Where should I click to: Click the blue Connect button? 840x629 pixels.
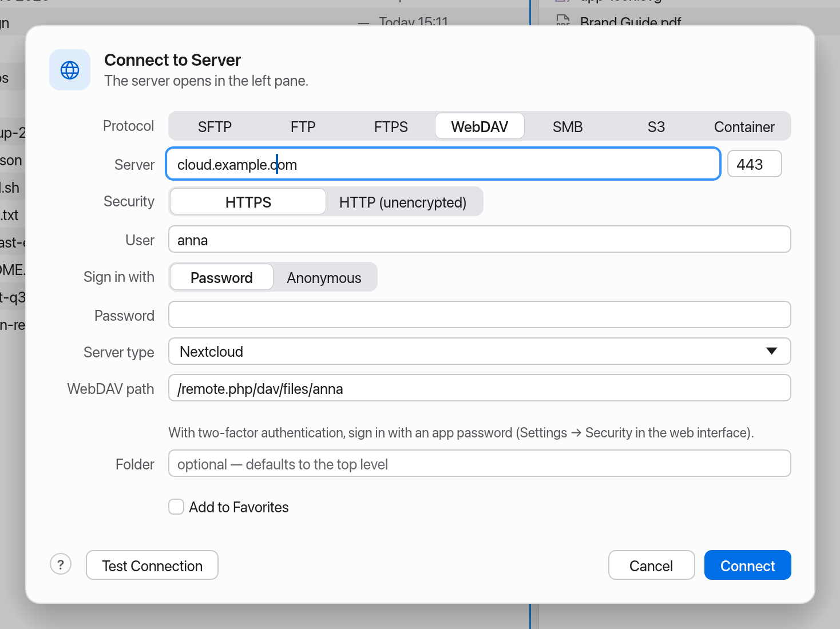(x=747, y=565)
